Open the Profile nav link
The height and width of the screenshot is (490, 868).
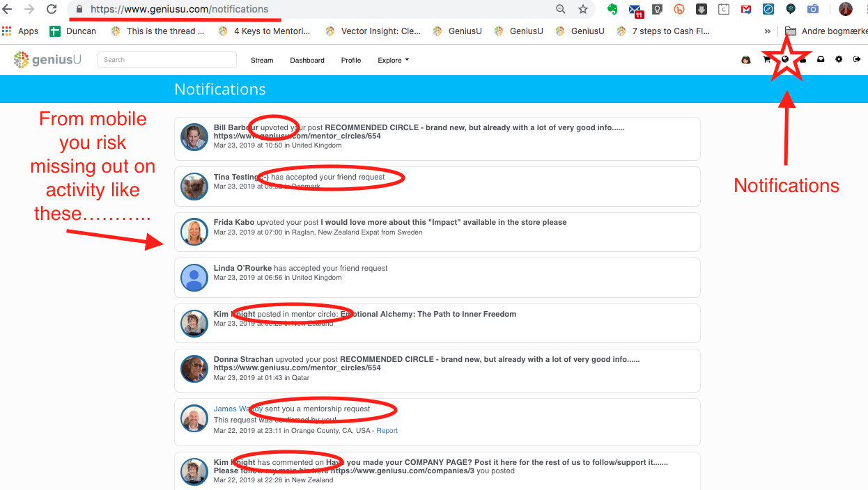tap(351, 61)
